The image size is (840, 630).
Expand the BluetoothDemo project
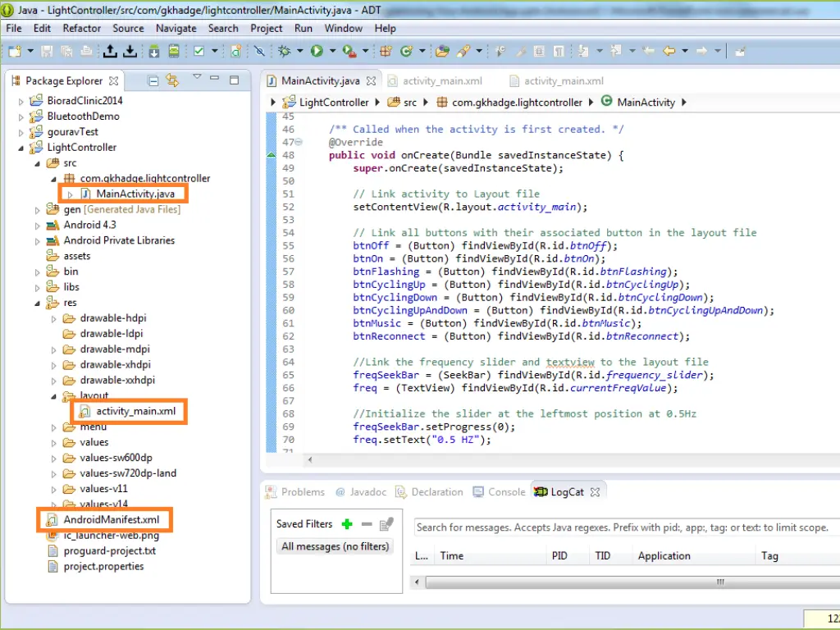tap(21, 116)
